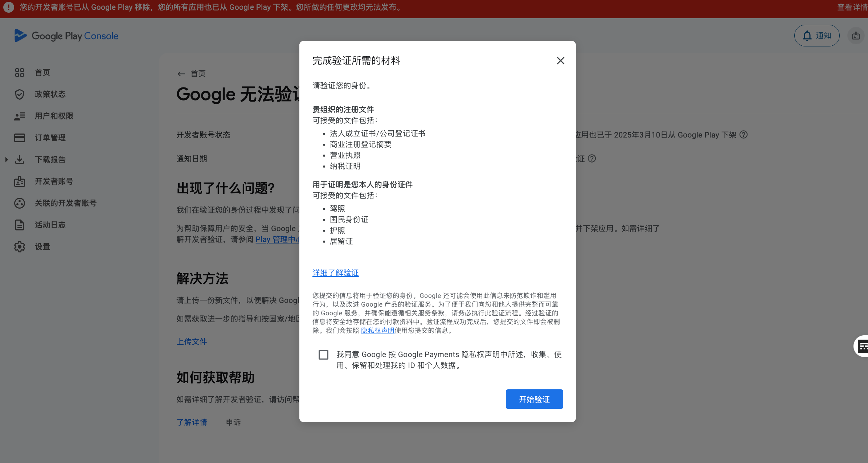Expand the 下载报告 section

pyautogui.click(x=6, y=159)
